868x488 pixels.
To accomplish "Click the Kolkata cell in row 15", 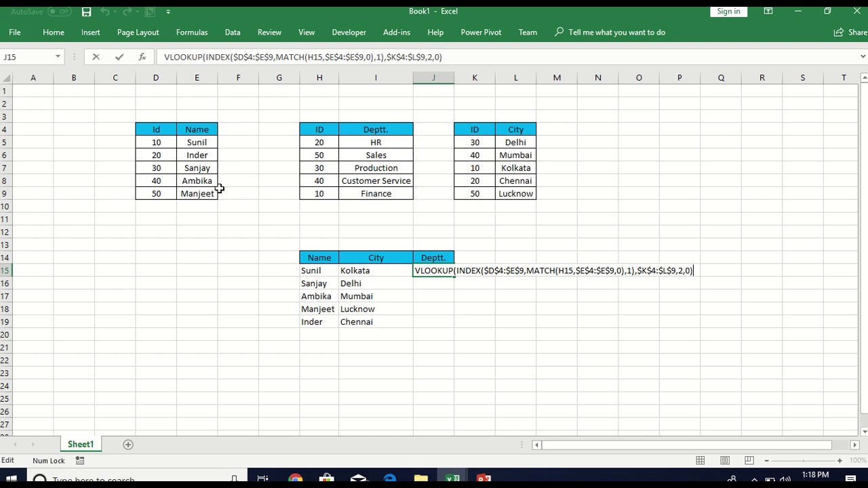I will point(376,270).
